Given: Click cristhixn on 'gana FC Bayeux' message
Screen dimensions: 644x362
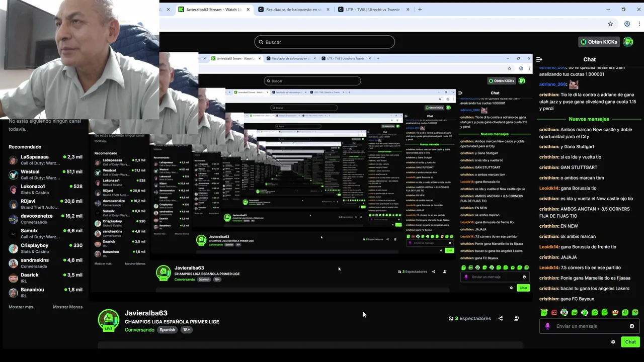Looking at the screenshot, I should (549, 299).
